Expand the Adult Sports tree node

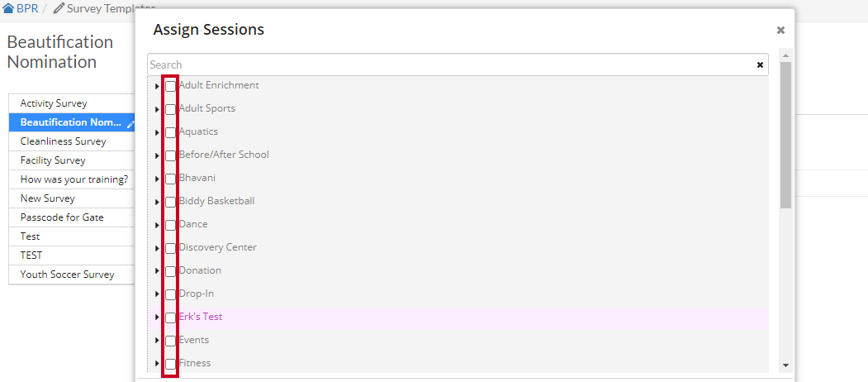point(157,109)
